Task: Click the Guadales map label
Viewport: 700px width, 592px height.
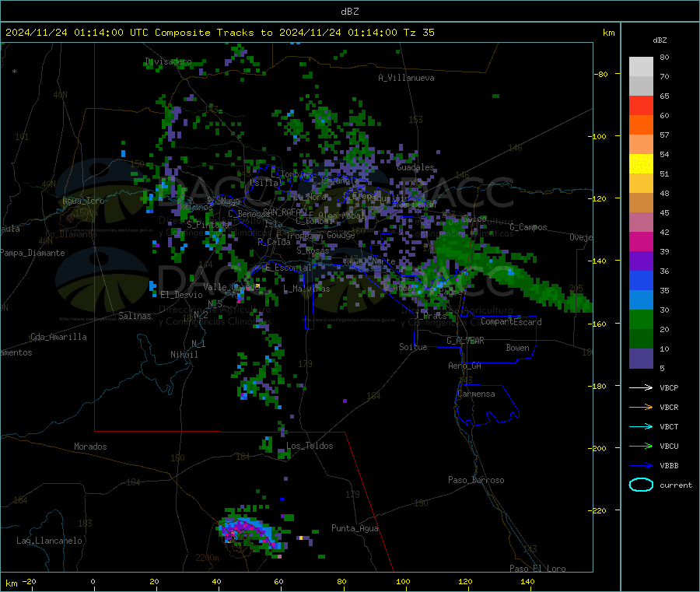Action: [415, 167]
